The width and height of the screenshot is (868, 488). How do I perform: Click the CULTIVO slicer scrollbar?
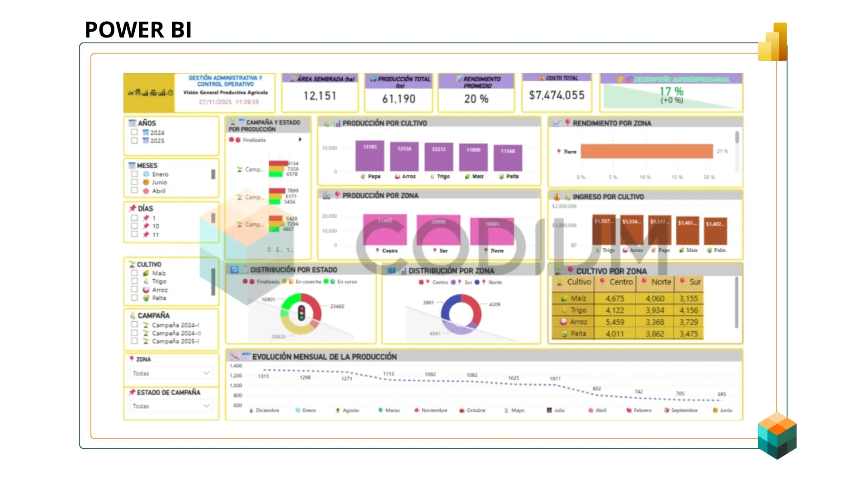tap(213, 282)
